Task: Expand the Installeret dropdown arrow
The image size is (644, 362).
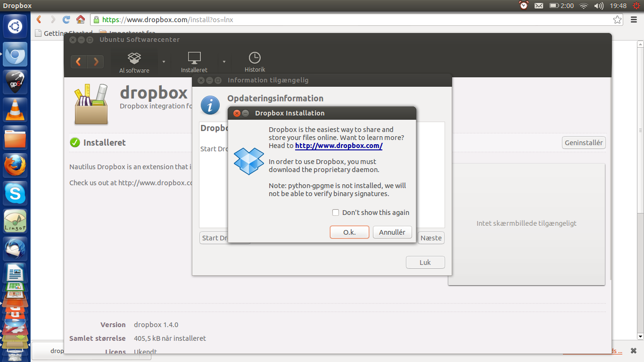Action: coord(224,62)
